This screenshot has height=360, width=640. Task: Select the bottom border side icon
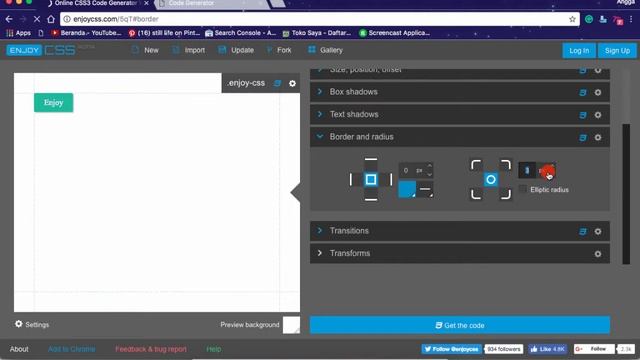371,200
